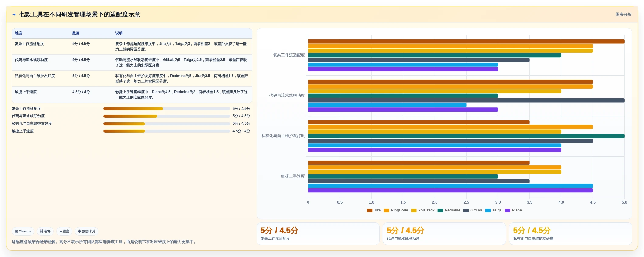Click the 复杂工作流适配度 progress bar

[167, 109]
